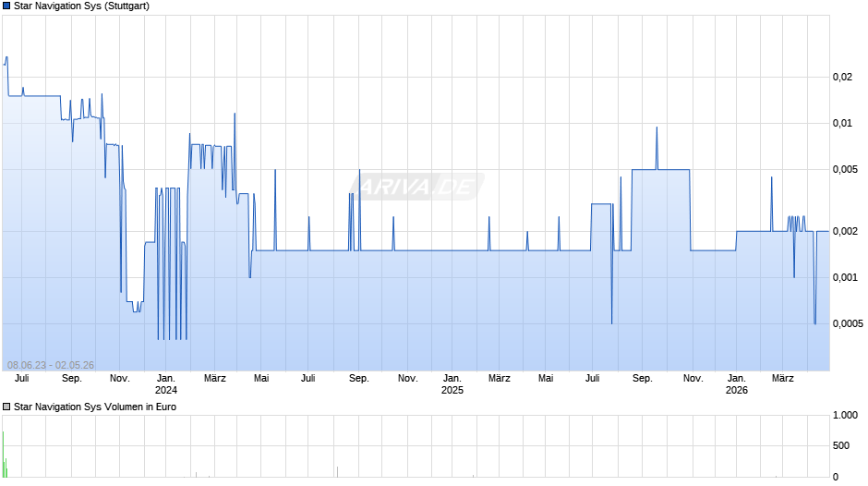The height and width of the screenshot is (486, 868).
Task: Click the date range text '08.06.23 - 02.05.26'
Action: click(51, 365)
